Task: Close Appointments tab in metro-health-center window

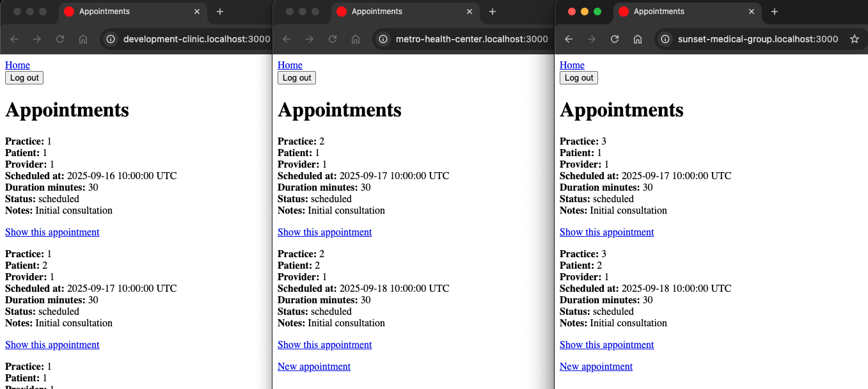Action: [x=470, y=12]
